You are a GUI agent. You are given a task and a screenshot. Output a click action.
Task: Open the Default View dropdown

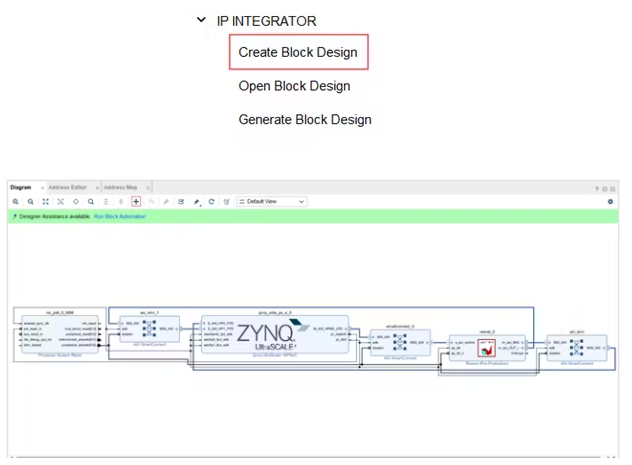pos(272,202)
